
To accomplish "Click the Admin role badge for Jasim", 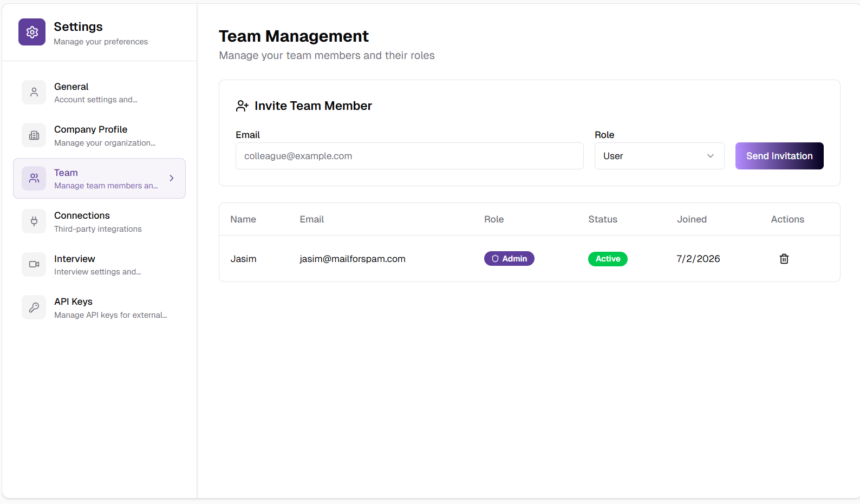I will 509,259.
